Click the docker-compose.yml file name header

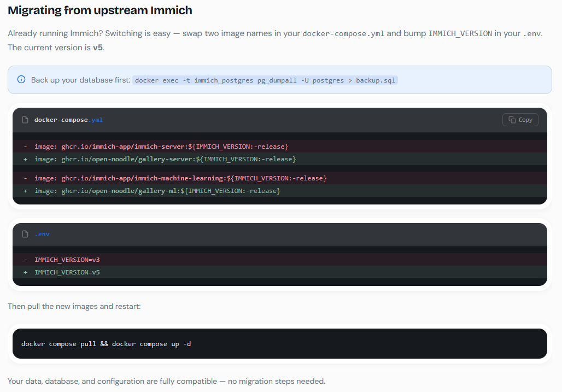pos(68,120)
